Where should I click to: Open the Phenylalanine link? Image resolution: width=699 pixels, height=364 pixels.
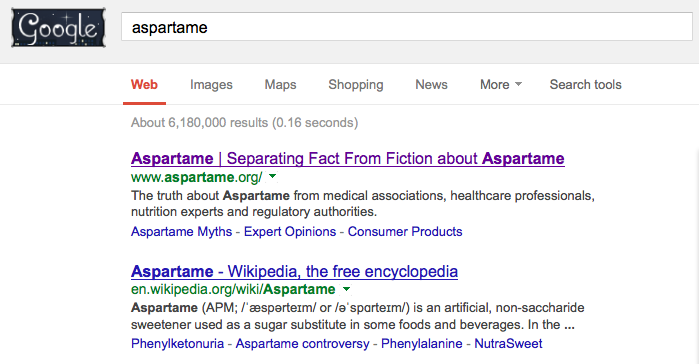point(422,344)
